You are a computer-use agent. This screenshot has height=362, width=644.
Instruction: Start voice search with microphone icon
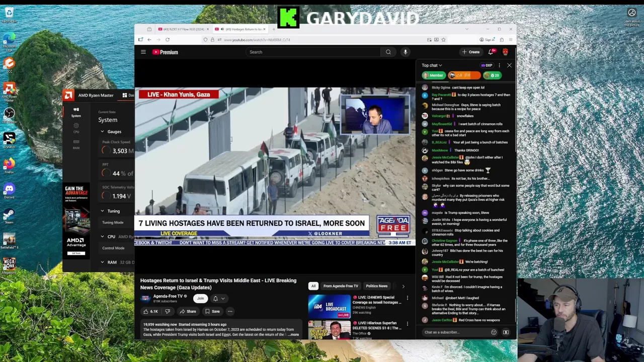click(x=405, y=52)
